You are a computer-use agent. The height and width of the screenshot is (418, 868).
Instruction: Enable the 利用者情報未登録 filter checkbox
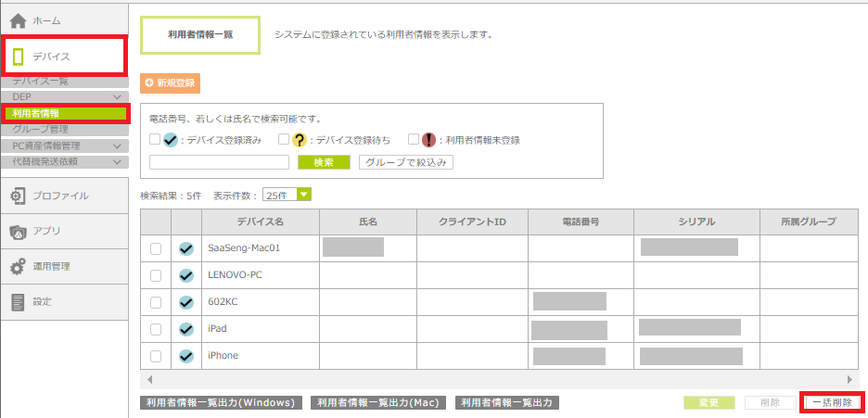[414, 140]
